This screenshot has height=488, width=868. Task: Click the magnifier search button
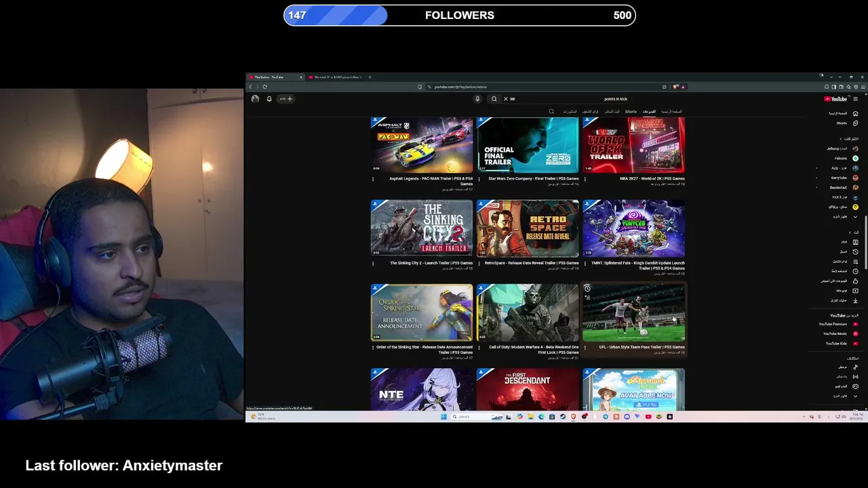pos(494,99)
